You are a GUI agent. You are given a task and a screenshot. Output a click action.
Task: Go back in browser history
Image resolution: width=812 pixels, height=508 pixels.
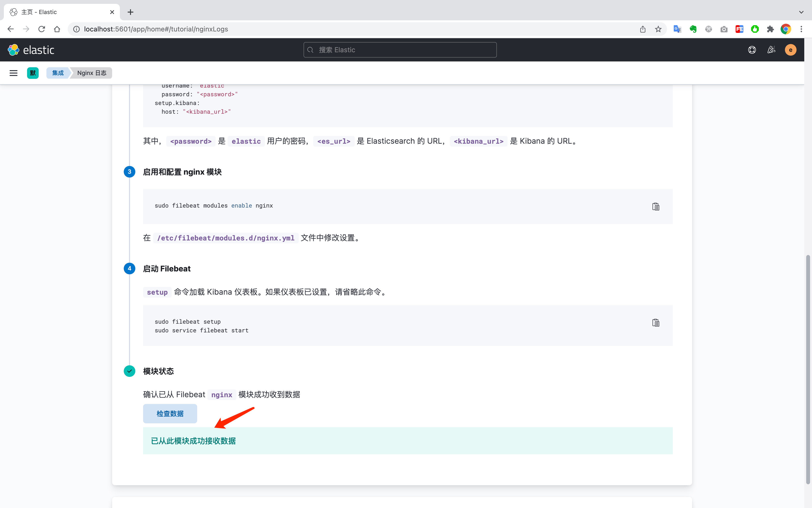click(11, 29)
